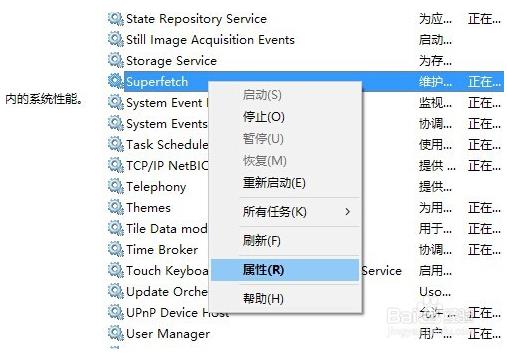Select the Superfetch service gear icon
507x363 pixels.
click(116, 82)
